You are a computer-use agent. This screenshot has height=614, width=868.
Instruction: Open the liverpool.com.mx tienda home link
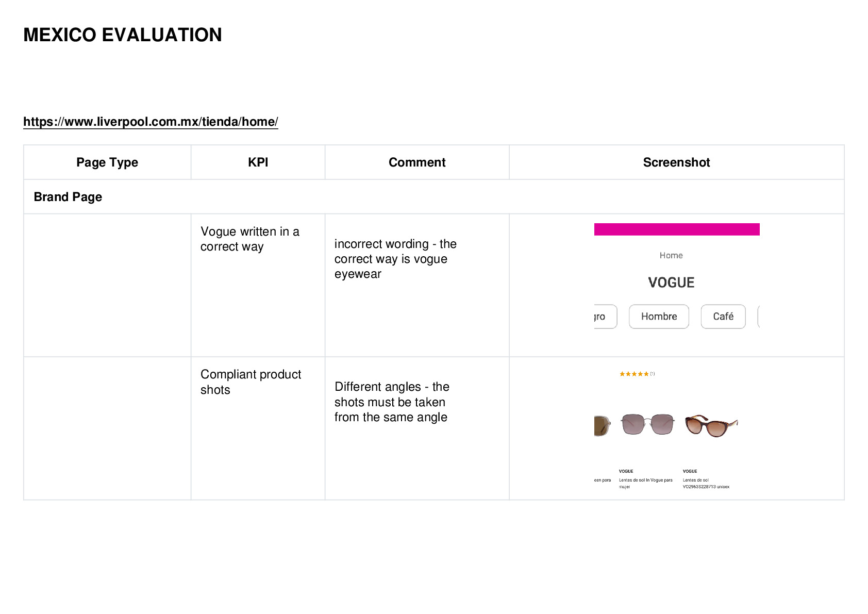(151, 122)
